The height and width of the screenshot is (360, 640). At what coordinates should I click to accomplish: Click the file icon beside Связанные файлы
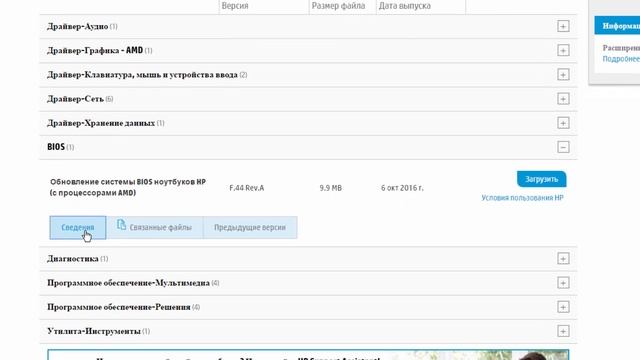[x=121, y=224]
